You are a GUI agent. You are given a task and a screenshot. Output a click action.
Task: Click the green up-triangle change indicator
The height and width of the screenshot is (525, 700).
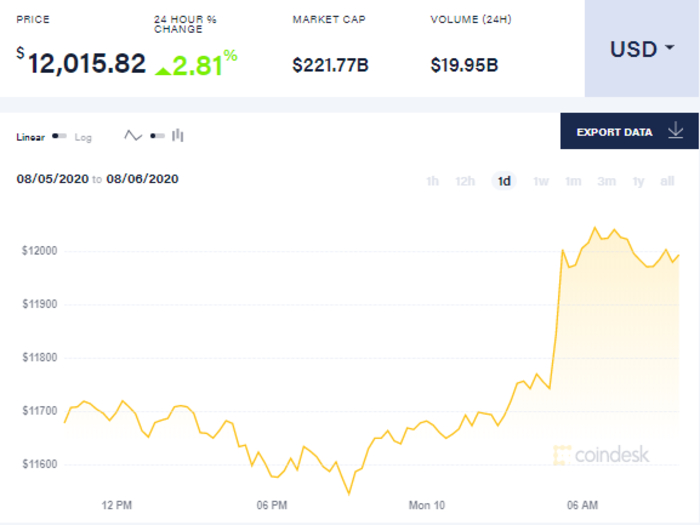tap(161, 68)
